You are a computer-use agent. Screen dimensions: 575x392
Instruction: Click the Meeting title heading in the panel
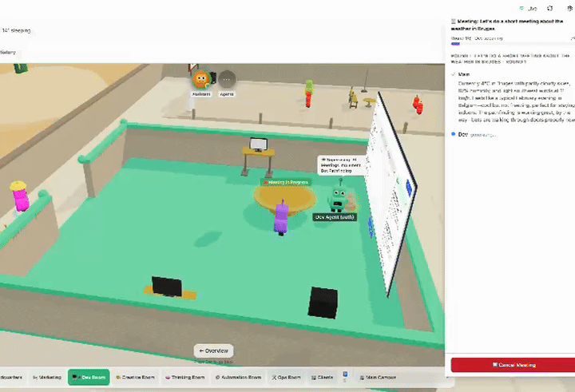point(507,25)
